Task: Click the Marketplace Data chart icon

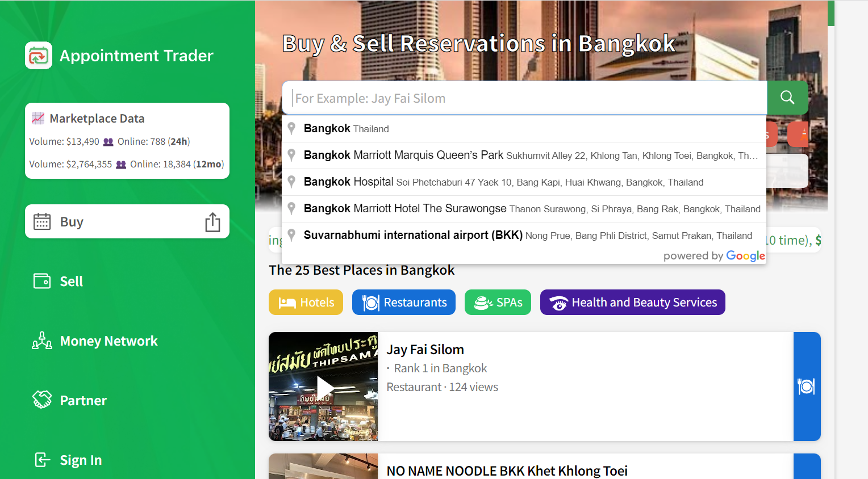Action: tap(38, 118)
